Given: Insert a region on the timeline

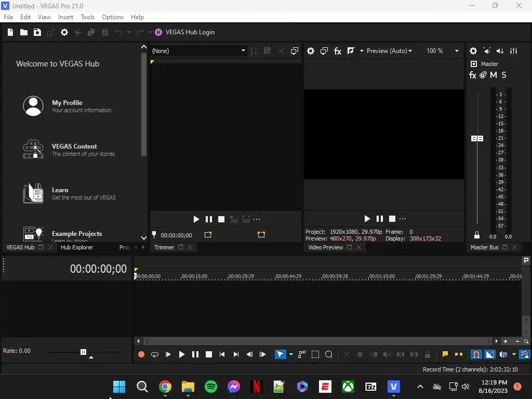Looking at the screenshot, I should tap(459, 354).
